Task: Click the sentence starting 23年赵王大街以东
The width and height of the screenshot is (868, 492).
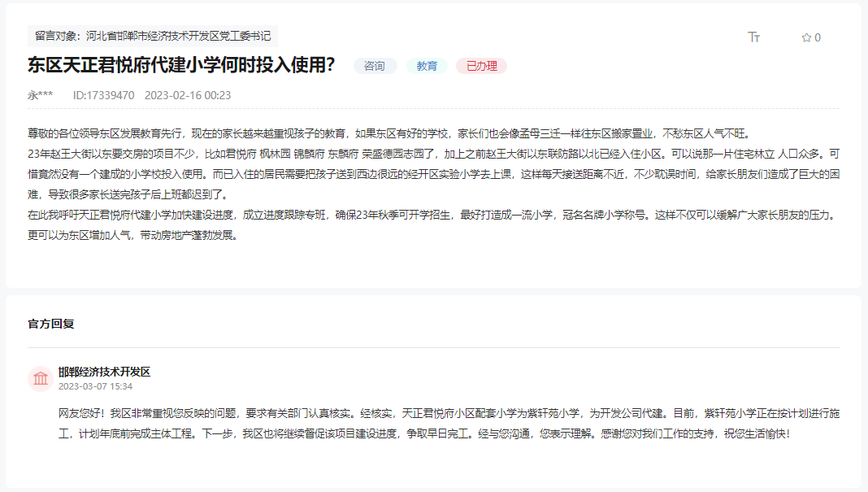Action: pos(433,174)
